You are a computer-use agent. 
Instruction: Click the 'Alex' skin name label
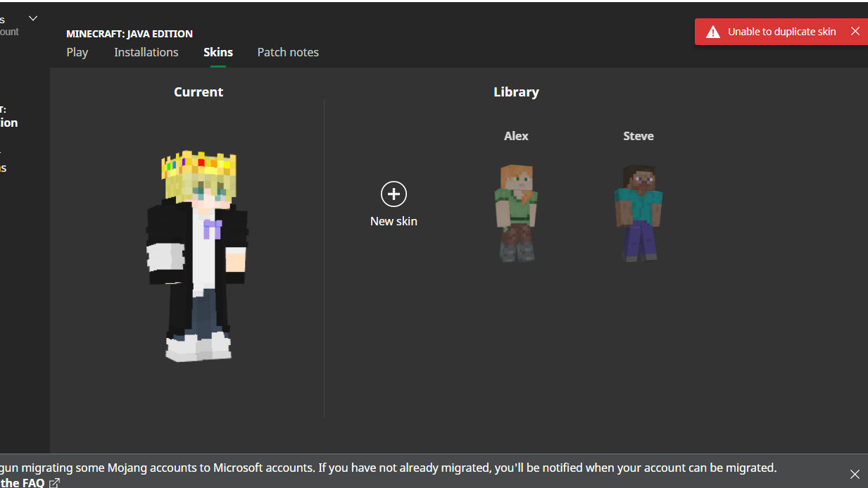516,136
